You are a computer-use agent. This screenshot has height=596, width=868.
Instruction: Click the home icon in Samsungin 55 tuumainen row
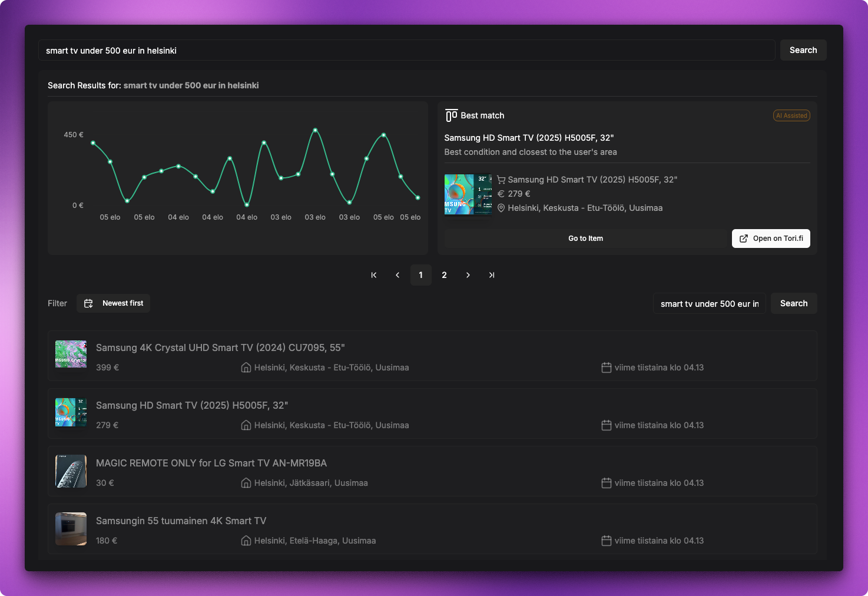pos(246,541)
